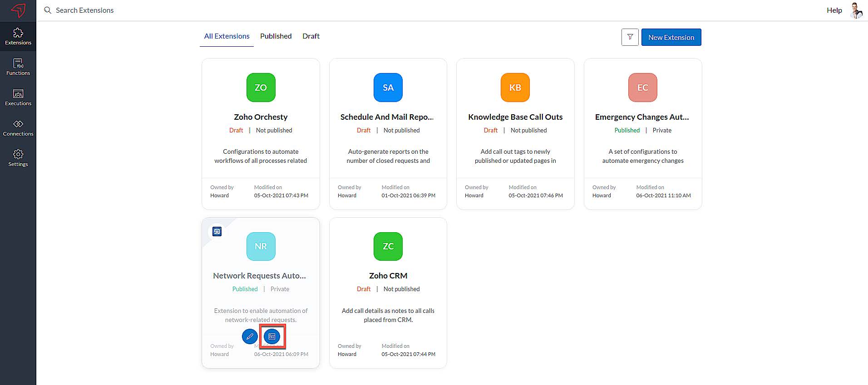Click the Private label on Emergency Changes
868x385 pixels.
point(662,130)
